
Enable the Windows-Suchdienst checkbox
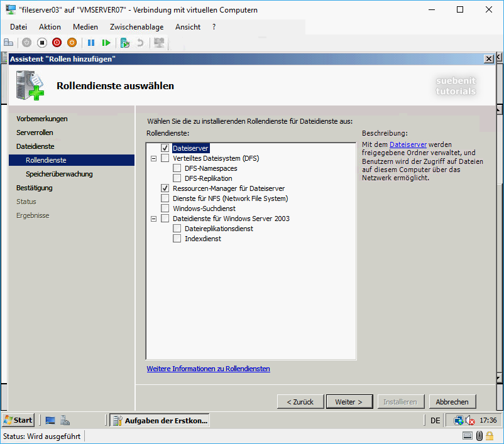[165, 208]
